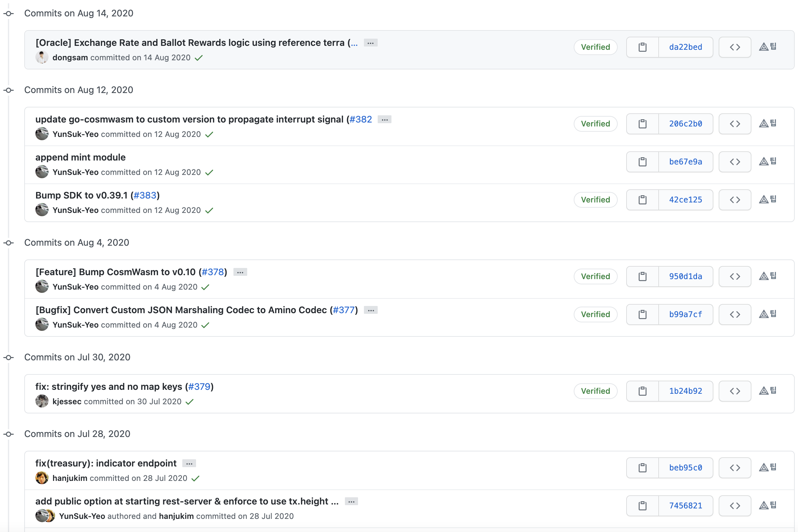Click the Verified badge for commit b99a7cf
The height and width of the screenshot is (532, 798).
point(595,314)
